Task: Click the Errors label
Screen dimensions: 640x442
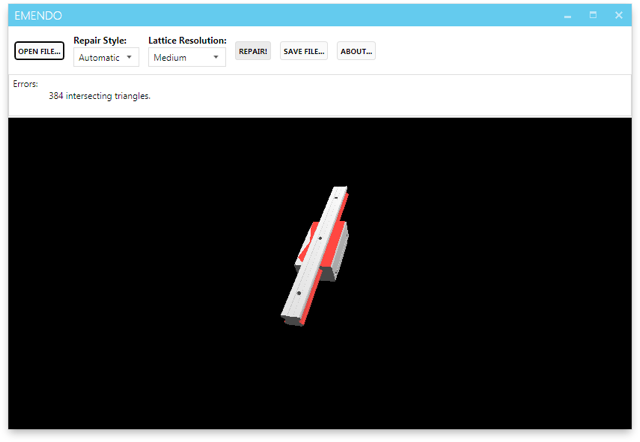Action: click(26, 84)
